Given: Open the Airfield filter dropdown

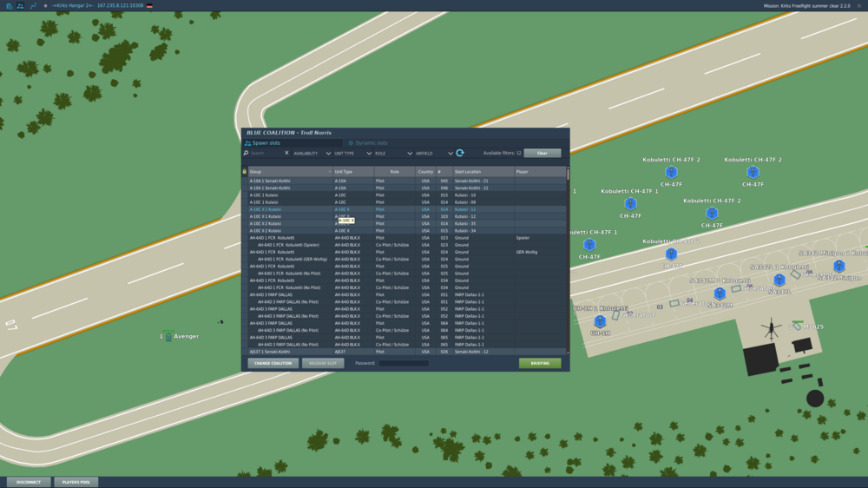Looking at the screenshot, I should pos(434,154).
